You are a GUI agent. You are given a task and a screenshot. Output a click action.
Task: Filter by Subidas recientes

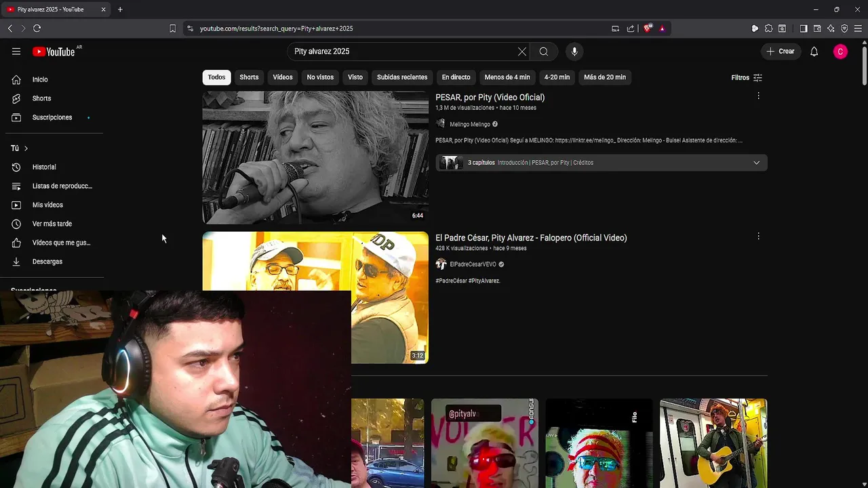[x=402, y=77]
